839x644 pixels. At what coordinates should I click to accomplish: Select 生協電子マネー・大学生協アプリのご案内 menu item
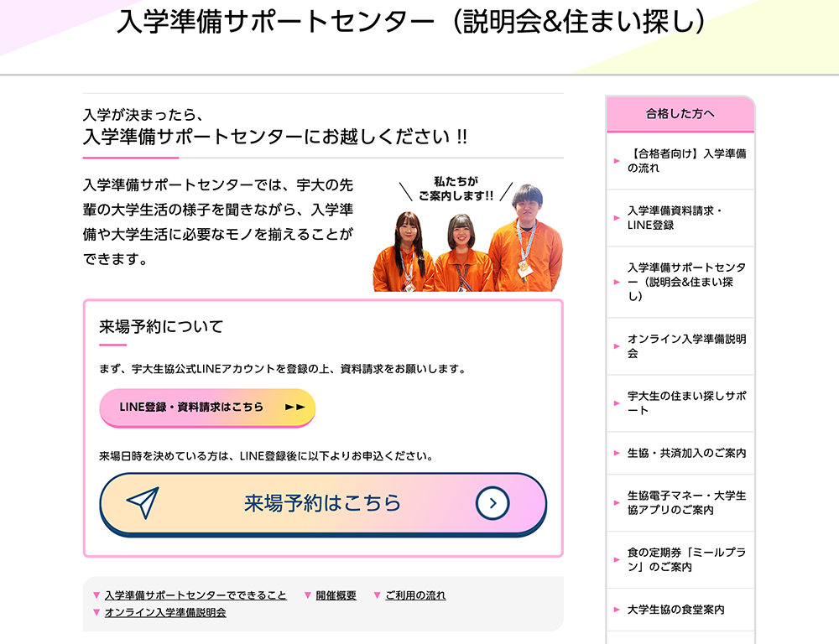point(686,502)
